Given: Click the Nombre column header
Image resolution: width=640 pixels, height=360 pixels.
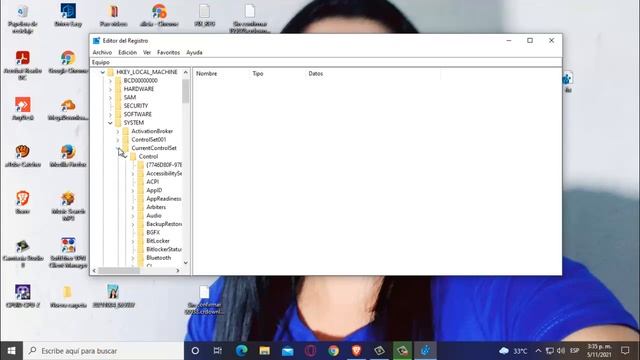Looking at the screenshot, I should click(x=207, y=74).
